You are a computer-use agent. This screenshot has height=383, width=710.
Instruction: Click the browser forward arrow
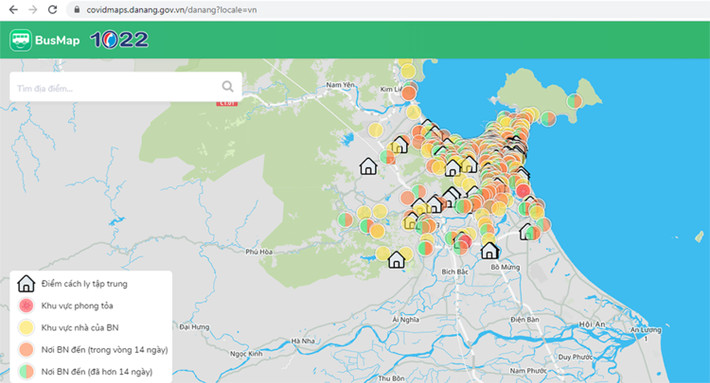click(x=33, y=10)
